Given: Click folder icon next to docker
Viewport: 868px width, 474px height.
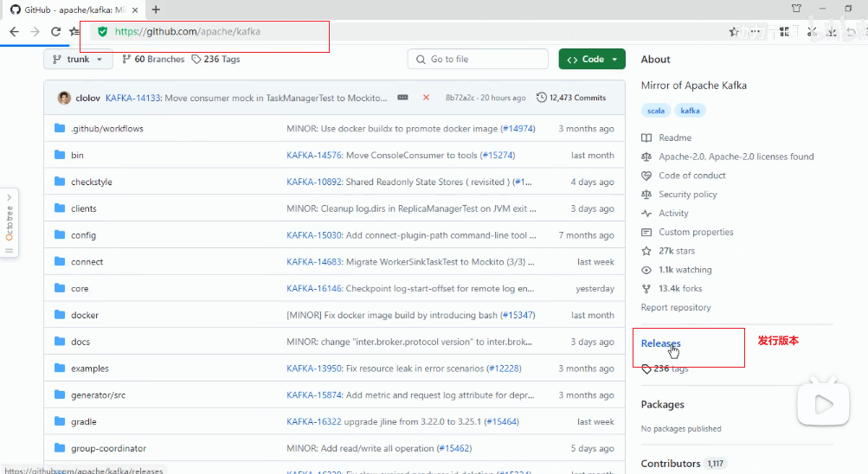Looking at the screenshot, I should tap(60, 315).
